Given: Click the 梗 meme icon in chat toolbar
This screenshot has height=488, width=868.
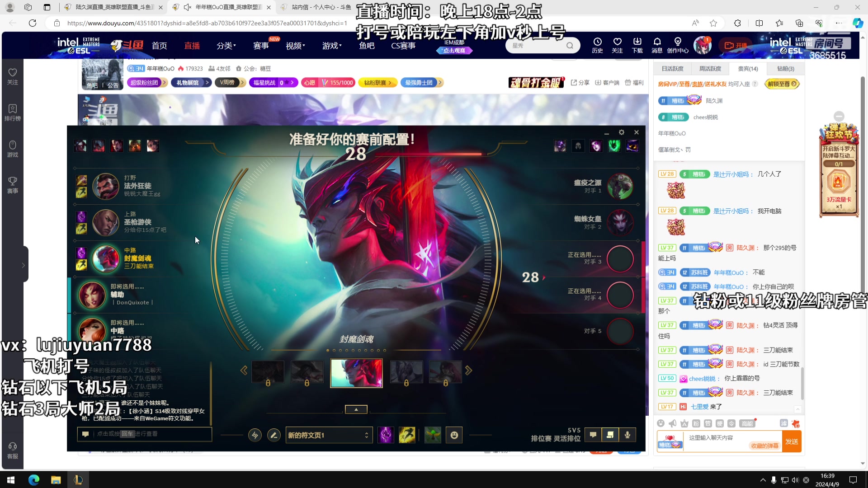Looking at the screenshot, I should tap(720, 423).
